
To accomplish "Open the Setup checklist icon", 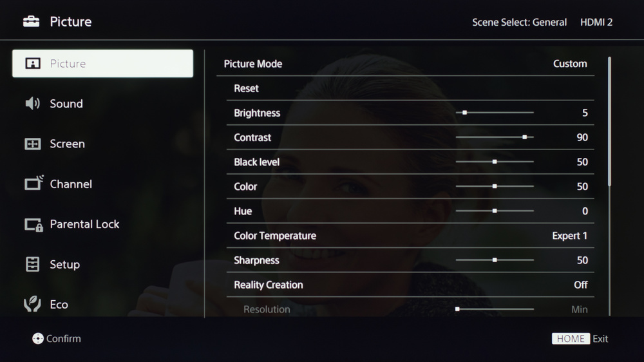I will [x=32, y=264].
